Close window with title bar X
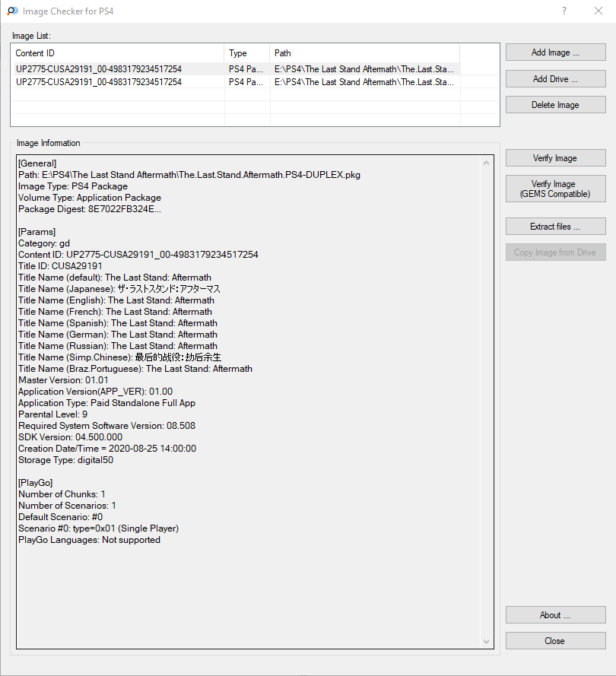This screenshot has width=616, height=676. 599,11
